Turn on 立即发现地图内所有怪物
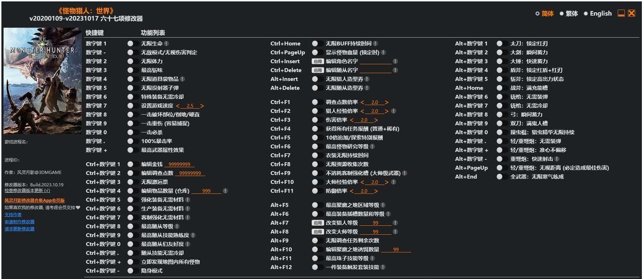This screenshot has height=279, width=644. pyautogui.click(x=133, y=262)
